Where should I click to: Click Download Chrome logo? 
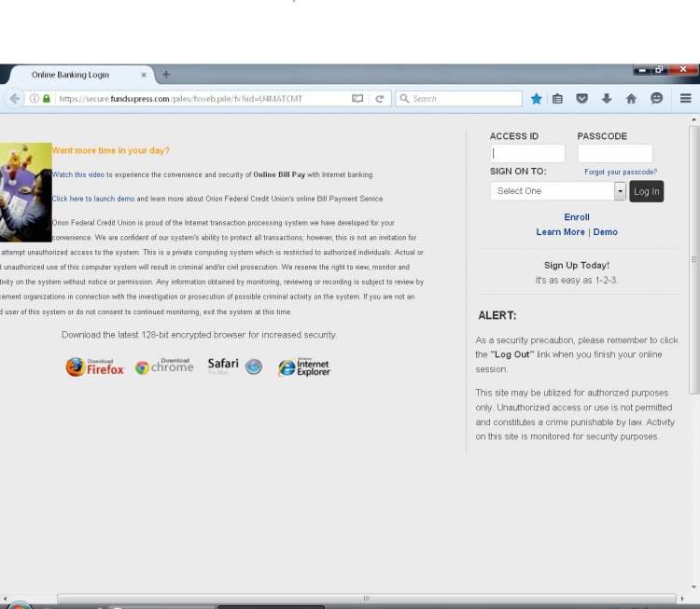164,367
